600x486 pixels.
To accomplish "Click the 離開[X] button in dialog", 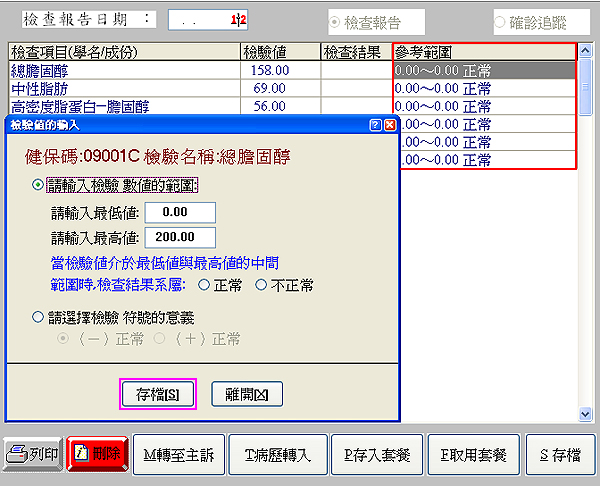I will tap(247, 394).
